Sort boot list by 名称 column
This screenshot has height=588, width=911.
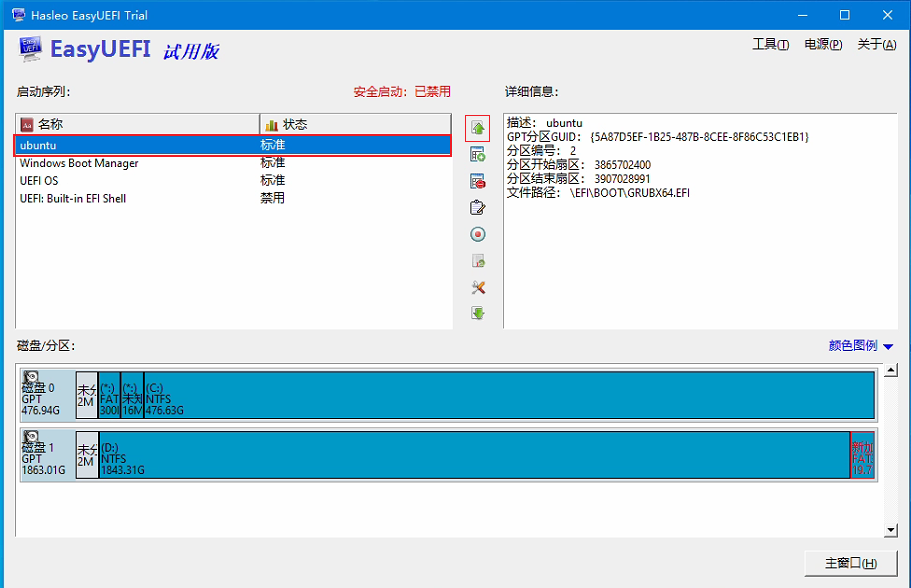pyautogui.click(x=137, y=124)
